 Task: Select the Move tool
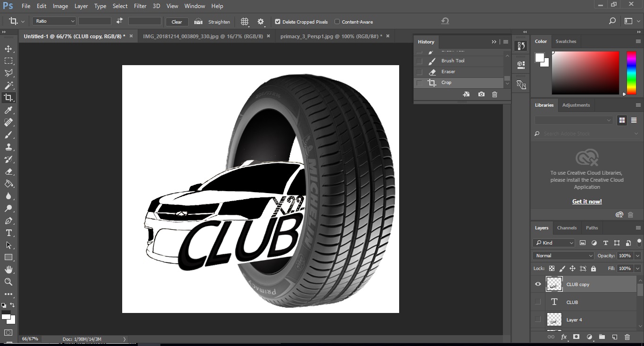8,49
